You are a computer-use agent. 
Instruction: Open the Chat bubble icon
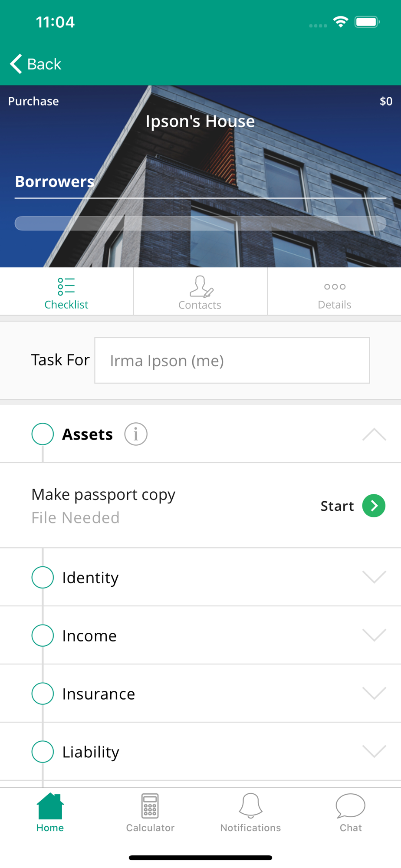point(351,806)
